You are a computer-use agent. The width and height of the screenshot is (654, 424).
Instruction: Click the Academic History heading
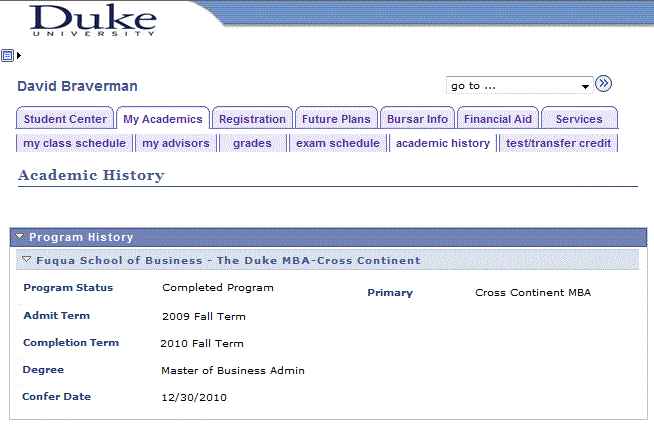tap(91, 175)
